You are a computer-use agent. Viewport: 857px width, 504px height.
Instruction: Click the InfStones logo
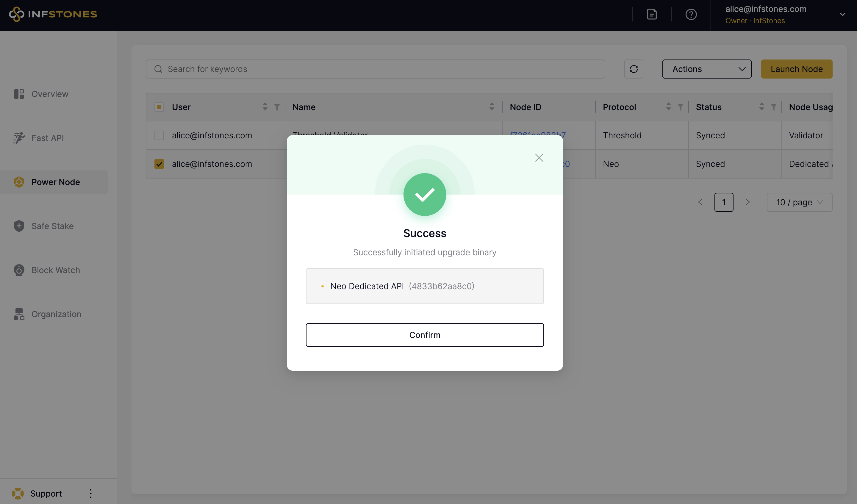coord(53,14)
